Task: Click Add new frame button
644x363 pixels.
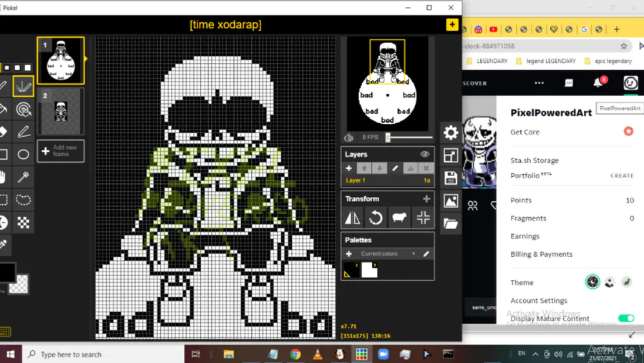Action: tap(61, 151)
